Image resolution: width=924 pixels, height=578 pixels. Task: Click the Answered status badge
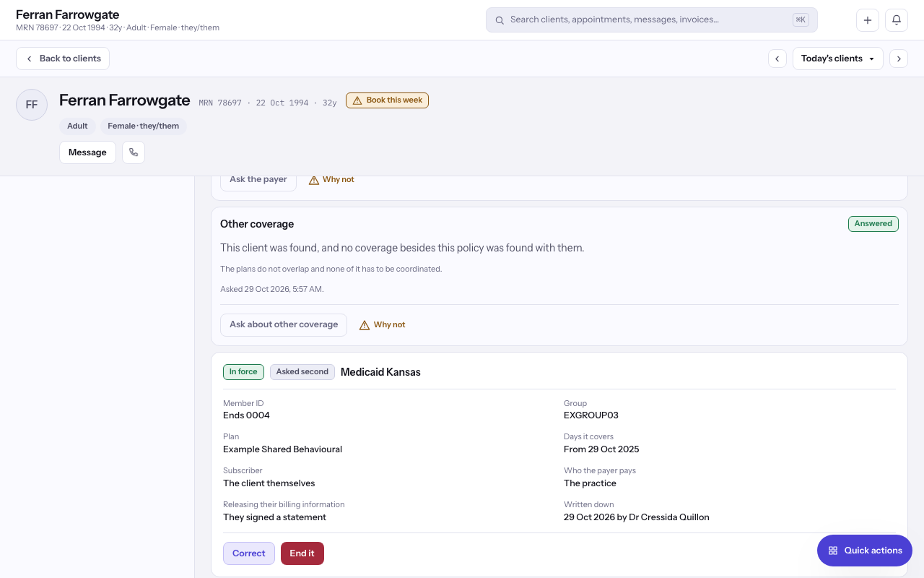click(x=873, y=224)
